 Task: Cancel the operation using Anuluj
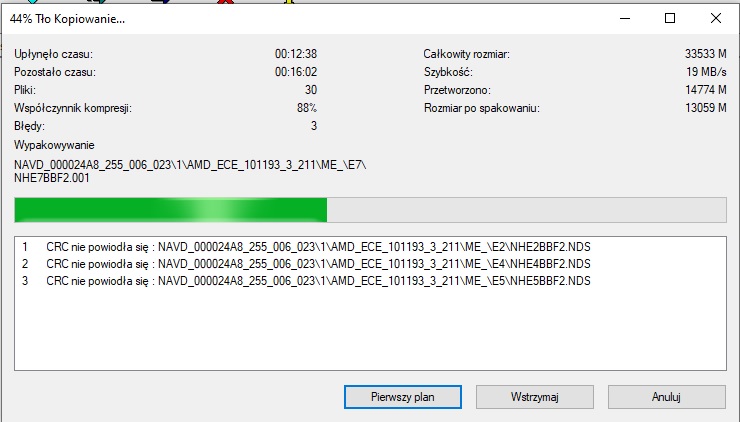(666, 397)
